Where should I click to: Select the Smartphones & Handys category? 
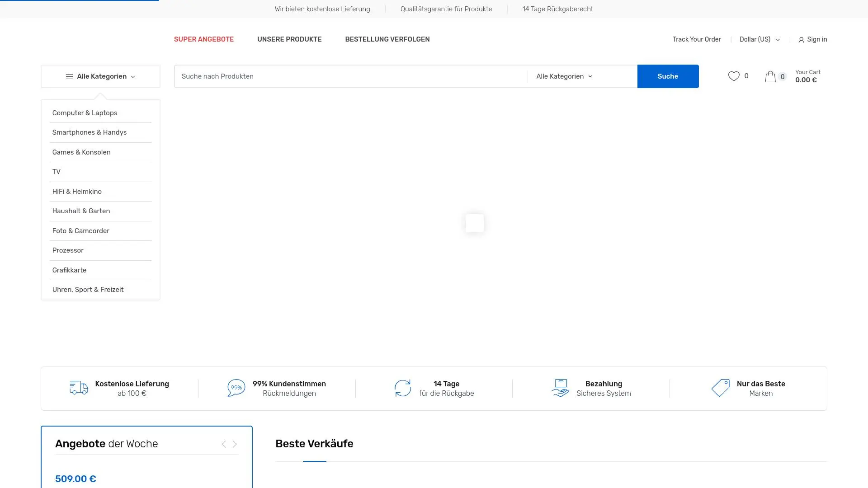pos(90,132)
